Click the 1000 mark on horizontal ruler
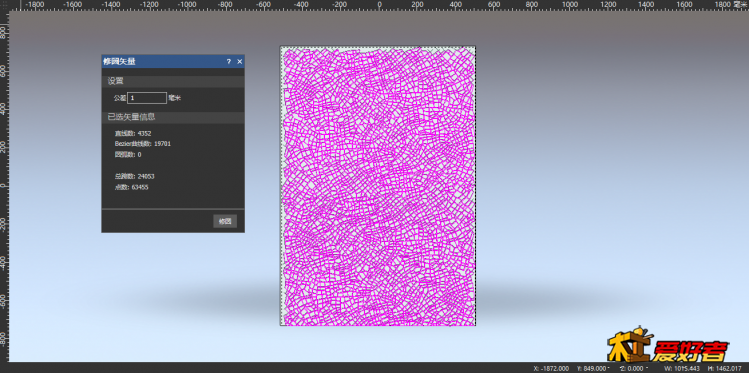749x373 pixels. (x=570, y=4)
